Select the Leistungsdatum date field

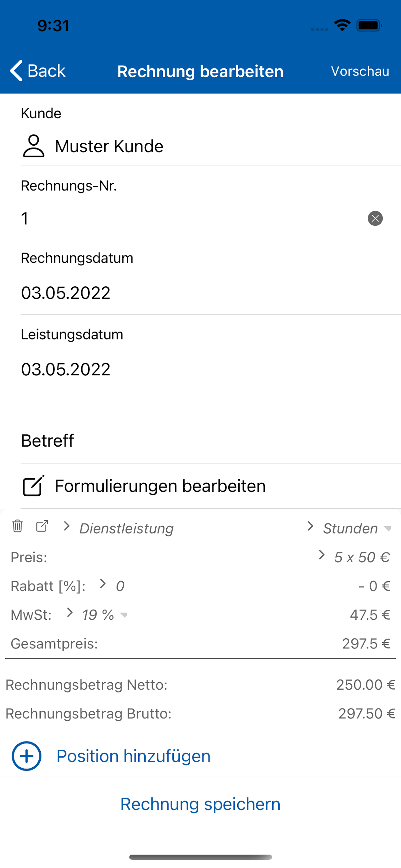[66, 369]
